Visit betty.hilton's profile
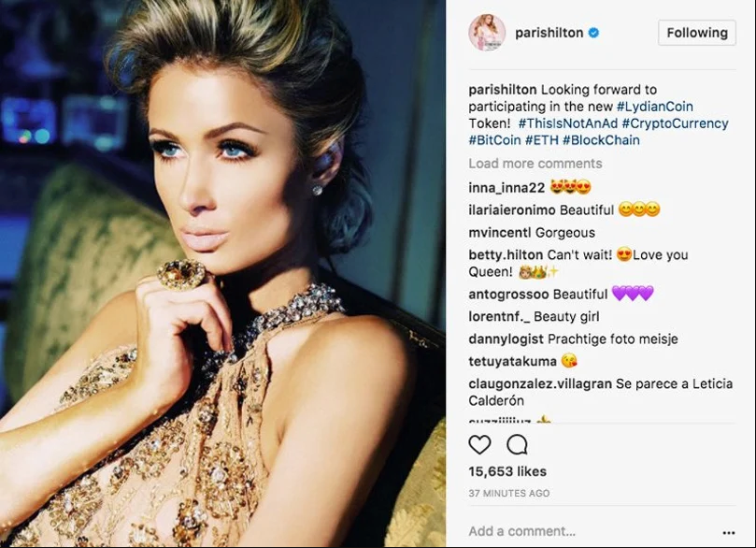This screenshot has width=756, height=548. point(506,254)
